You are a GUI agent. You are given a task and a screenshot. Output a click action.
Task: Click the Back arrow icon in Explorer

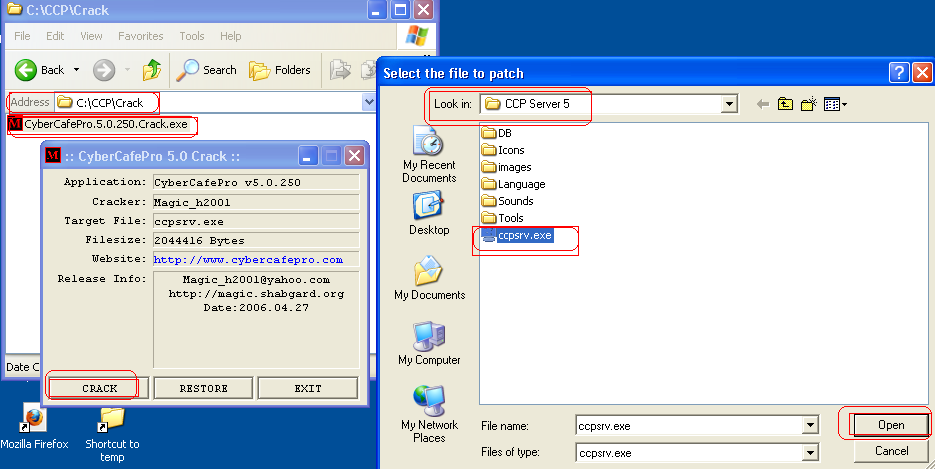[26, 70]
